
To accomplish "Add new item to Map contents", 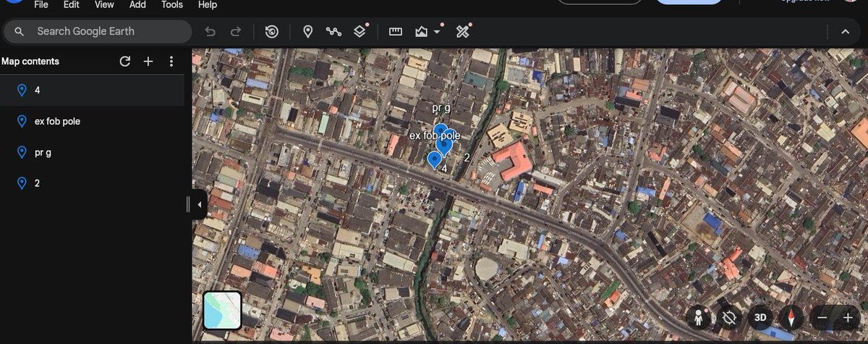I will click(x=148, y=62).
